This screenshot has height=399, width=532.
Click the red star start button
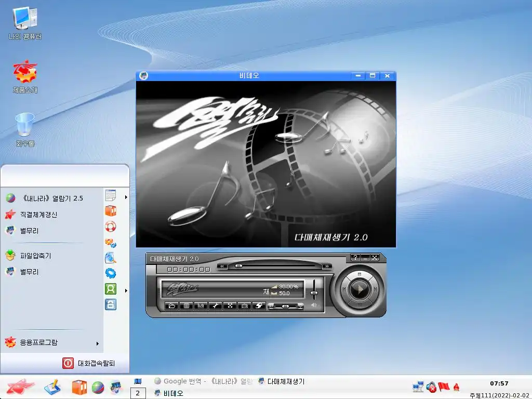pos(20,387)
